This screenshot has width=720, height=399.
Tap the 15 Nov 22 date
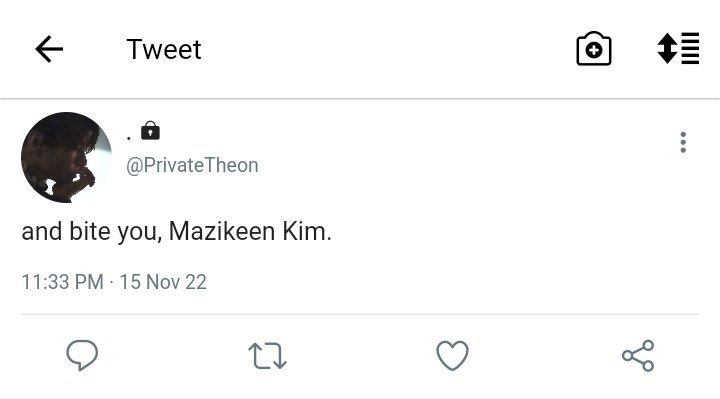point(163,282)
